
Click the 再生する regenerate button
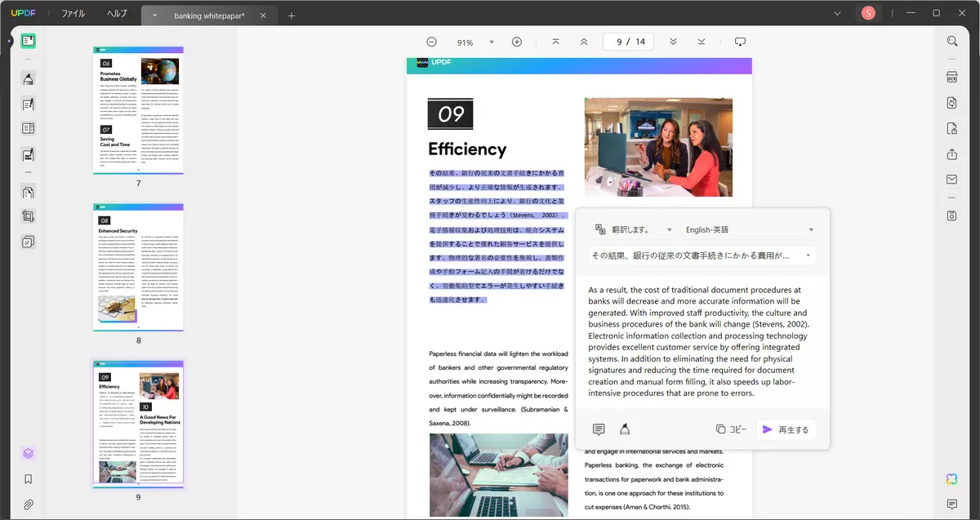coord(786,429)
